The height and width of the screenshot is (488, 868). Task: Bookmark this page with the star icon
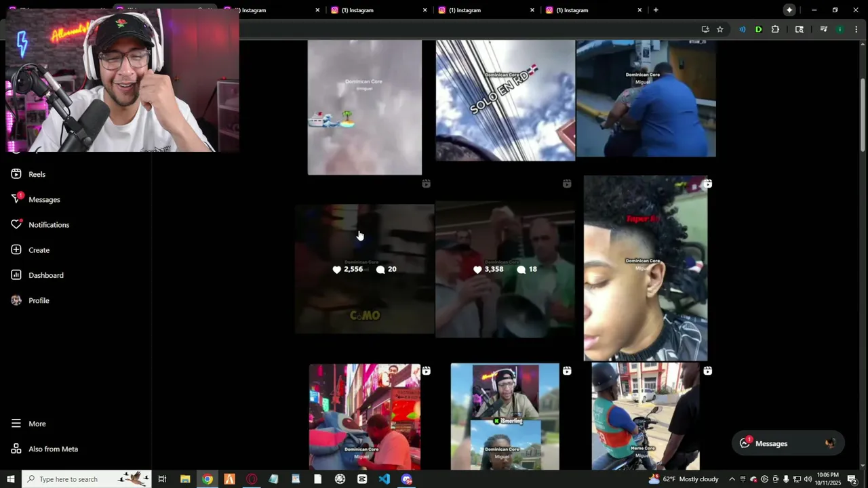click(x=720, y=29)
